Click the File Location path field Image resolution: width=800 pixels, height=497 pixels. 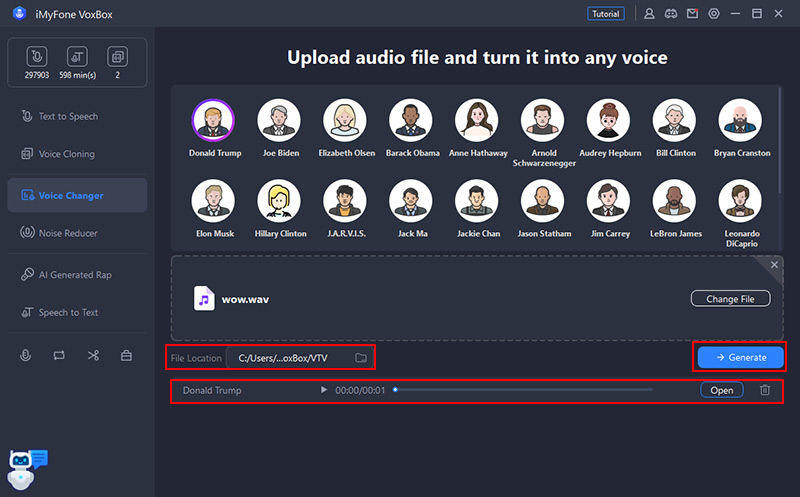(x=300, y=358)
